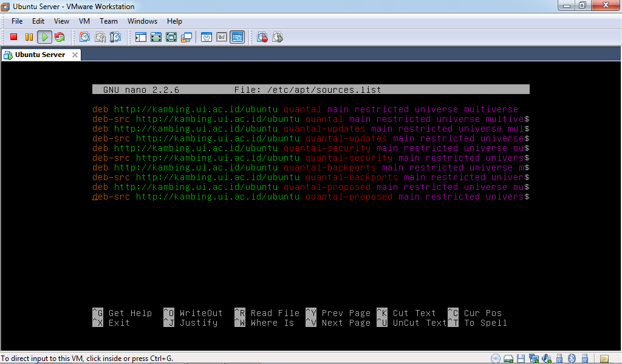Screen dimensions: 622x364
Task: Click the sound card status icon
Action: 547,359
